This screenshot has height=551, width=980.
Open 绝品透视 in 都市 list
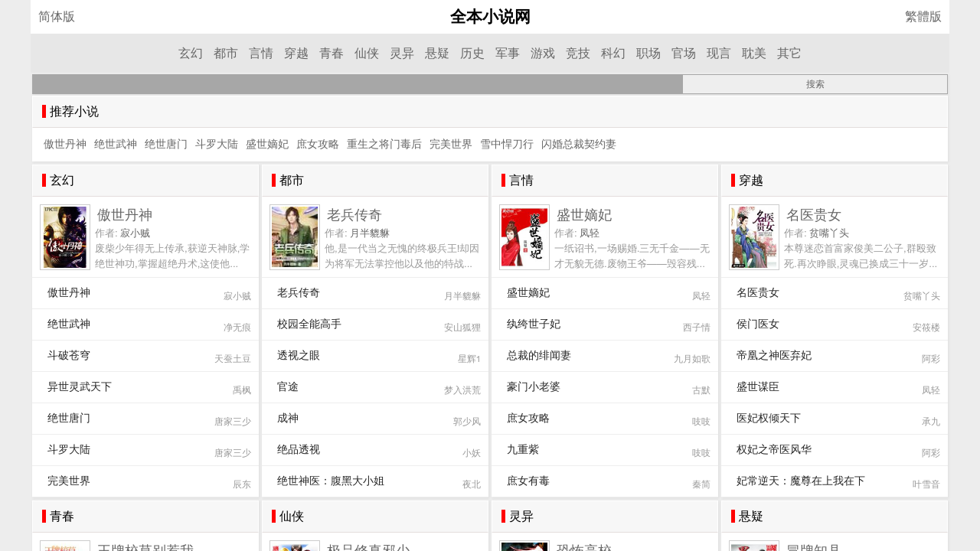(299, 449)
